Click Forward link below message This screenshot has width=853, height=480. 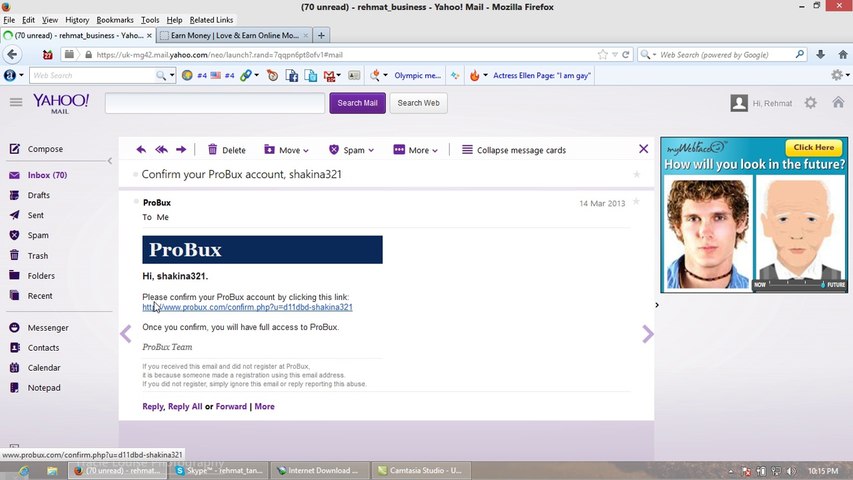tap(231, 406)
